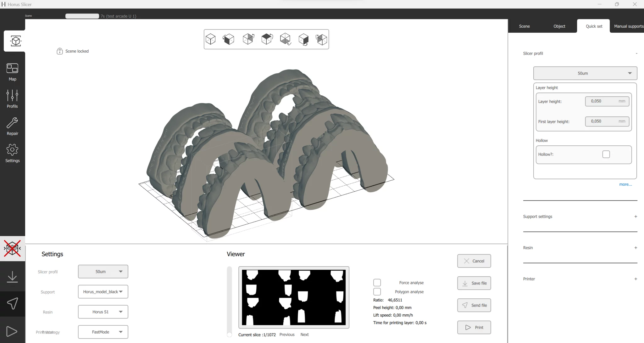Switch to the Object tab
Screen dimensions: 644x343
[559, 26]
